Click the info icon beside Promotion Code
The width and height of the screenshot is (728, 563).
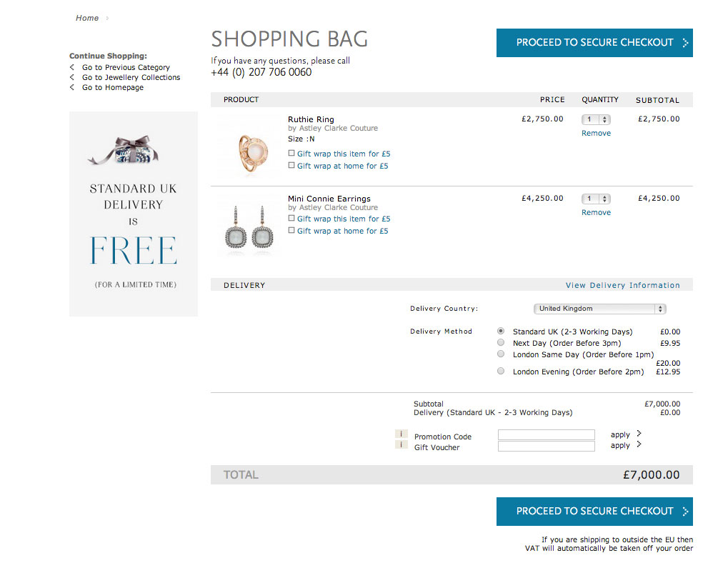point(401,434)
